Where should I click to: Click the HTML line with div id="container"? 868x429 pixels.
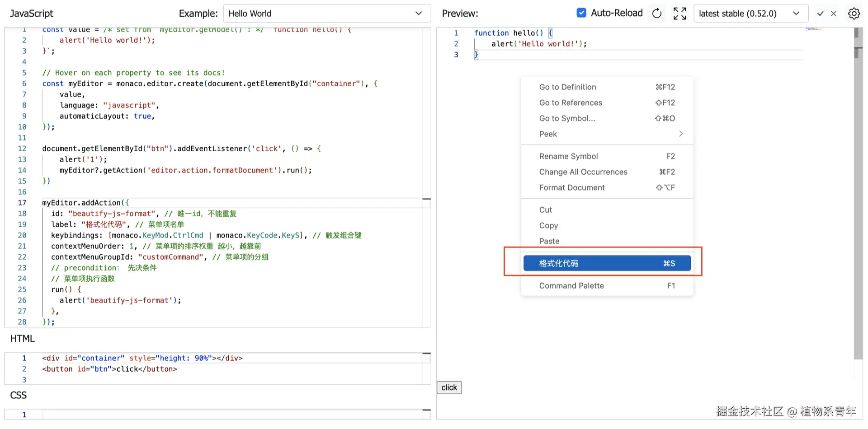pyautogui.click(x=142, y=358)
